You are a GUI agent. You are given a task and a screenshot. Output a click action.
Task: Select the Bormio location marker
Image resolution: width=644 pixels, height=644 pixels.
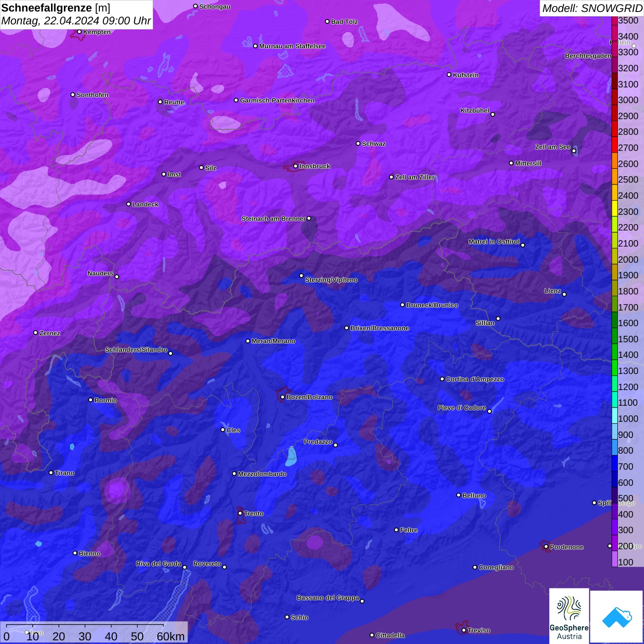pyautogui.click(x=91, y=400)
